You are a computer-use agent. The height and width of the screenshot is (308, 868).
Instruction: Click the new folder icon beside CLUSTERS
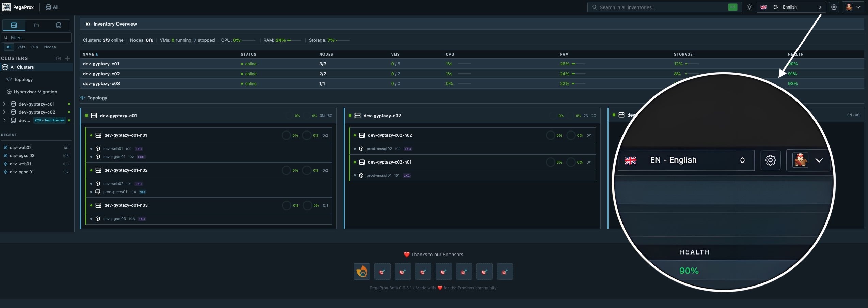[59, 58]
